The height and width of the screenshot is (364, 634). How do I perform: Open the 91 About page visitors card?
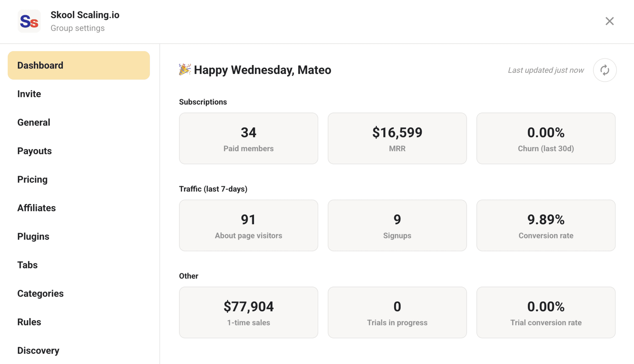click(x=248, y=225)
